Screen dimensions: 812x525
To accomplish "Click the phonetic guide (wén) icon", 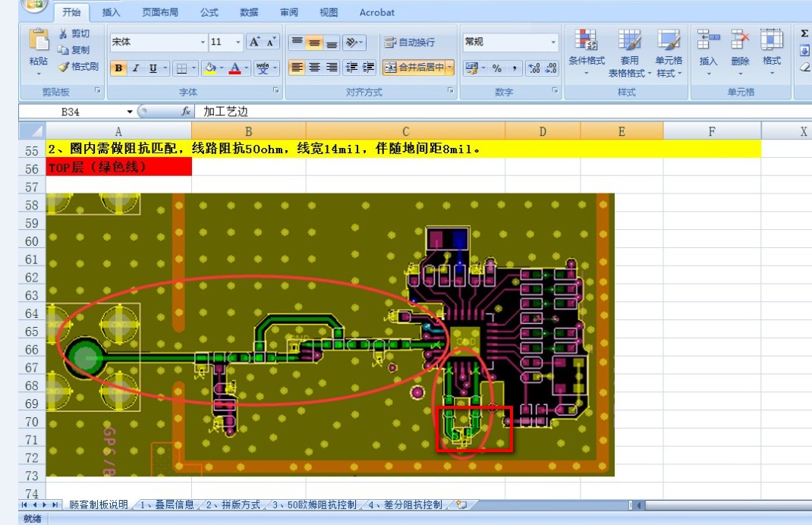I will click(263, 68).
